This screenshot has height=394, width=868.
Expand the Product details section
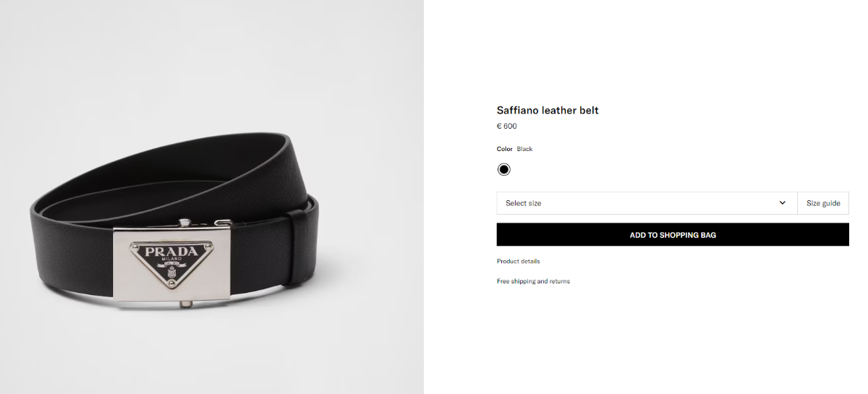coord(518,261)
